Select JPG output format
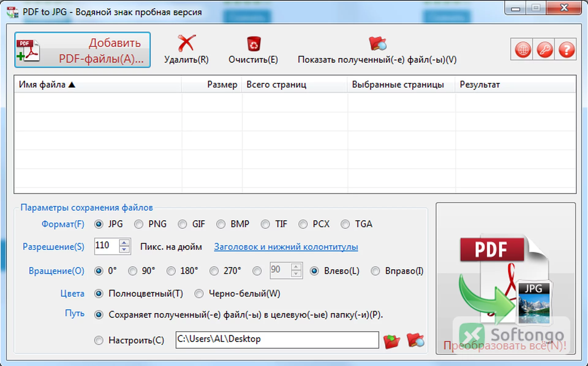This screenshot has height=366, width=588. [x=99, y=224]
